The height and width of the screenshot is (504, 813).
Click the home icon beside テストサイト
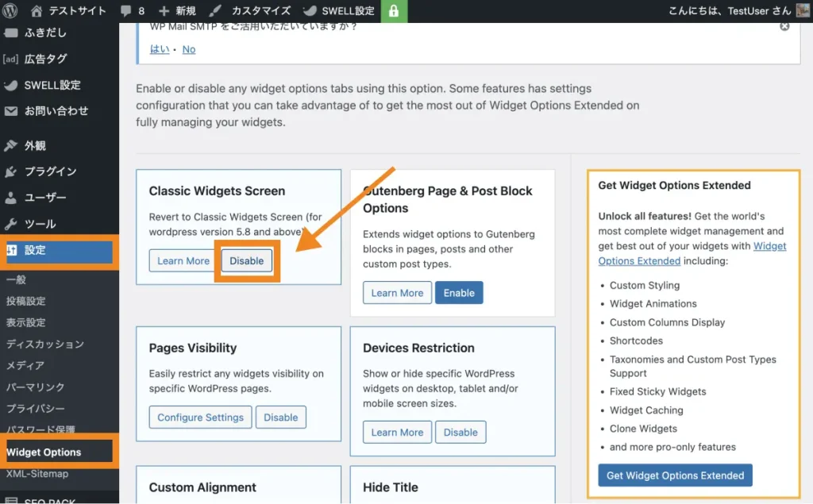(x=37, y=11)
